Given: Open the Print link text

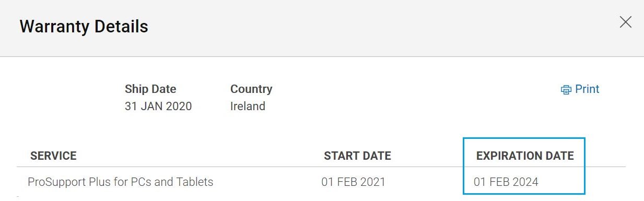Looking at the screenshot, I should pyautogui.click(x=587, y=89).
